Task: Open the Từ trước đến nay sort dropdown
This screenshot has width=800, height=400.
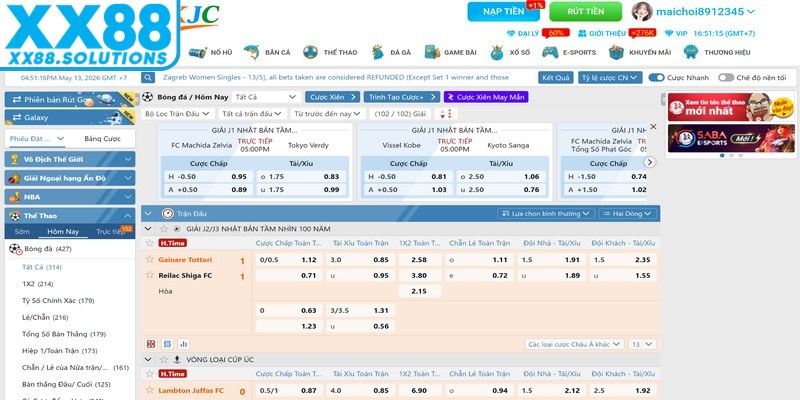Action: click(328, 114)
